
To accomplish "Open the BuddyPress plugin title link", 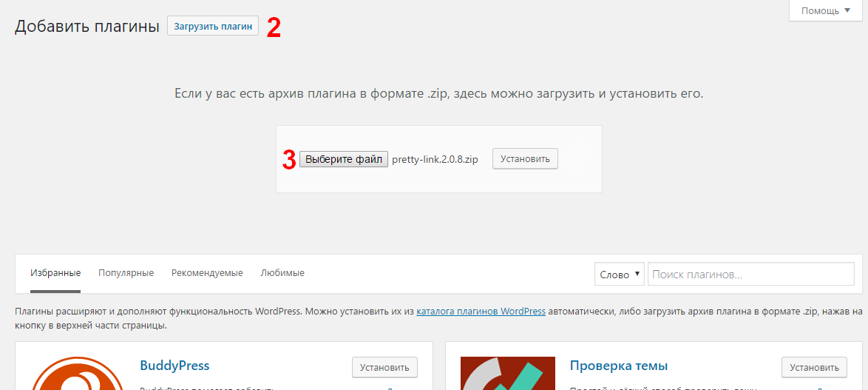I will (x=175, y=366).
